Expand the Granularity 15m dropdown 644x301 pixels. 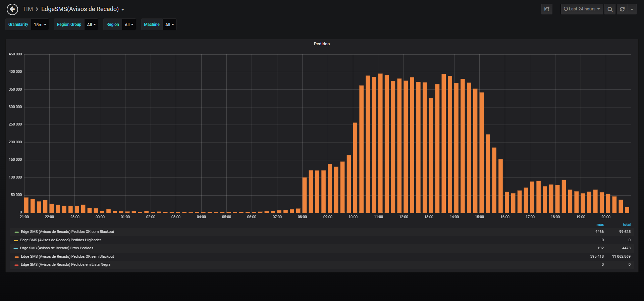tap(40, 24)
